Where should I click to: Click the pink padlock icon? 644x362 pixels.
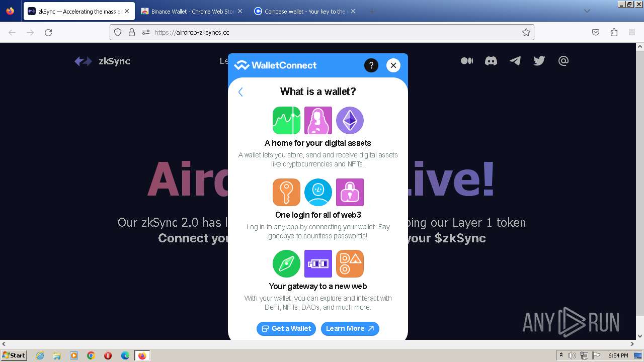[x=350, y=192]
